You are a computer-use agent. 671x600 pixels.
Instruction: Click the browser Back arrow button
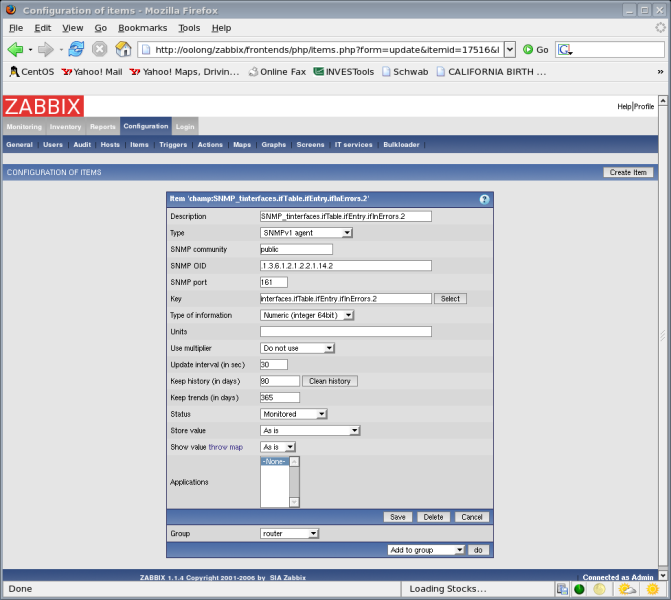click(x=15, y=49)
